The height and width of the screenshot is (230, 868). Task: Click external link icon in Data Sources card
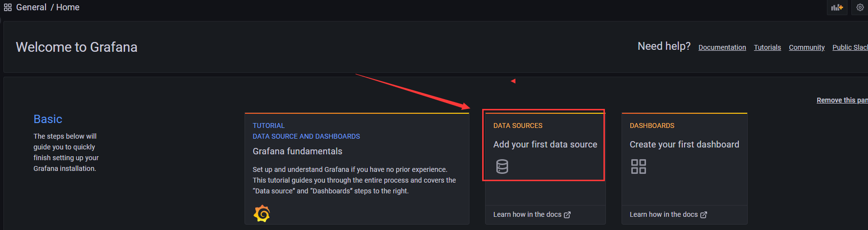click(567, 215)
